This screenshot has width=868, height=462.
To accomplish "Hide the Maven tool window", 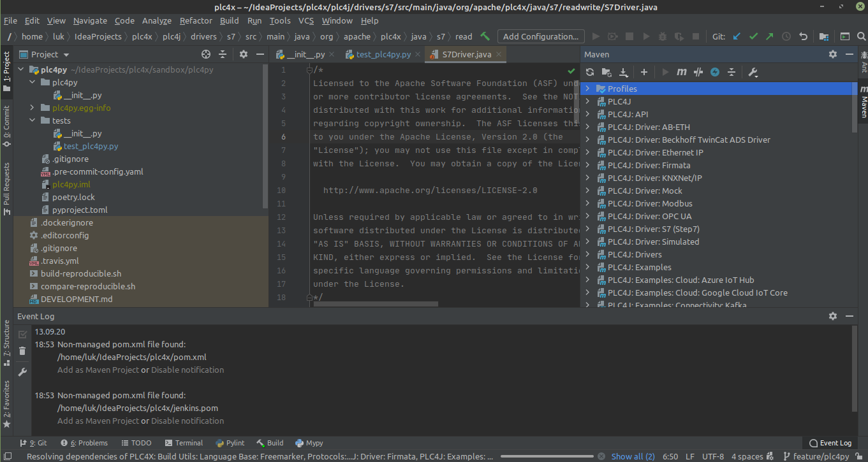I will [x=849, y=55].
